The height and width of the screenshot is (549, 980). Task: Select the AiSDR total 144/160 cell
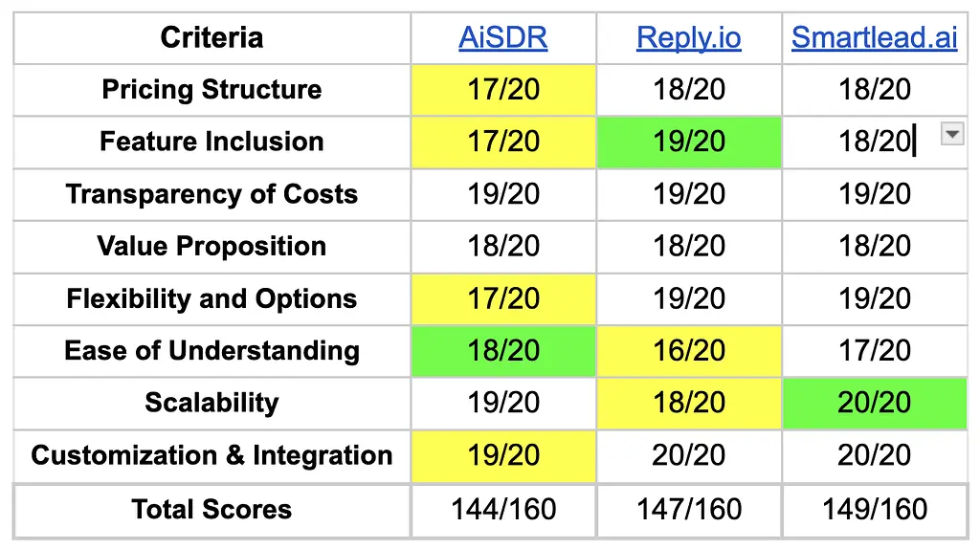503,509
